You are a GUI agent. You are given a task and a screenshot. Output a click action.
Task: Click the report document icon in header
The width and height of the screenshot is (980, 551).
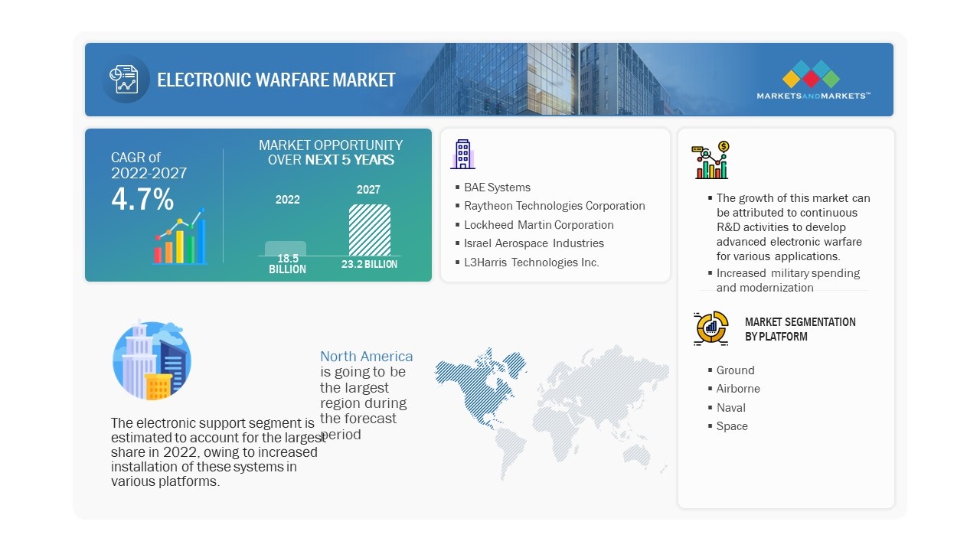click(125, 80)
